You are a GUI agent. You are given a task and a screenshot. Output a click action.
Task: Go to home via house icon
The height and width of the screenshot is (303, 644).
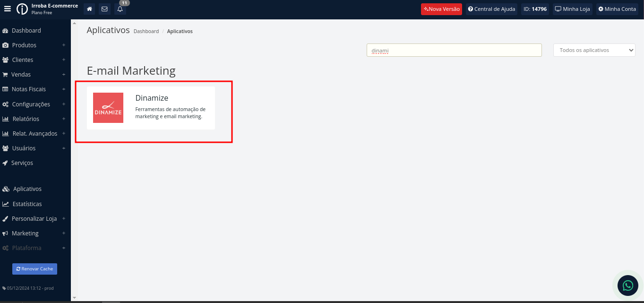click(89, 9)
